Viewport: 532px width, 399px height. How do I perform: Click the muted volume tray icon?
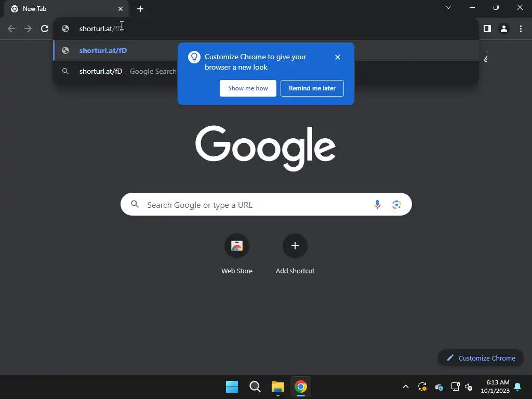pos(469,387)
